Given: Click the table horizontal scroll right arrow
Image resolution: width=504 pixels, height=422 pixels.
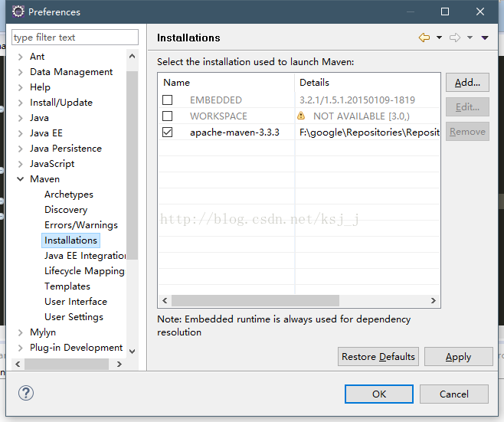Looking at the screenshot, I should (x=434, y=300).
